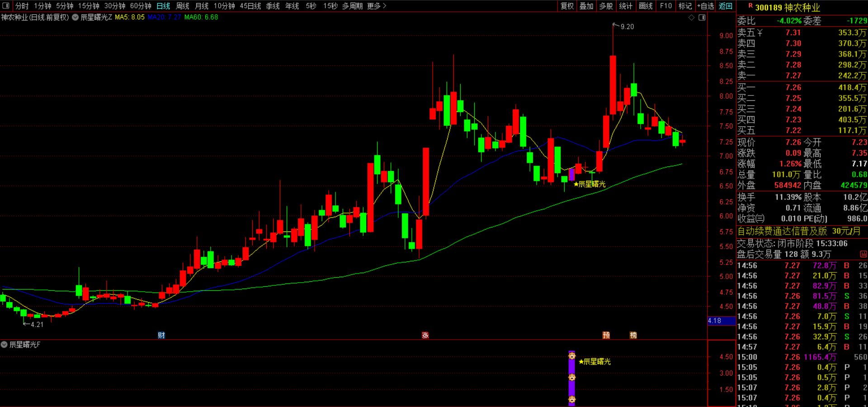Switch to the 周线 weekly chart tab
868x407 pixels.
183,6
